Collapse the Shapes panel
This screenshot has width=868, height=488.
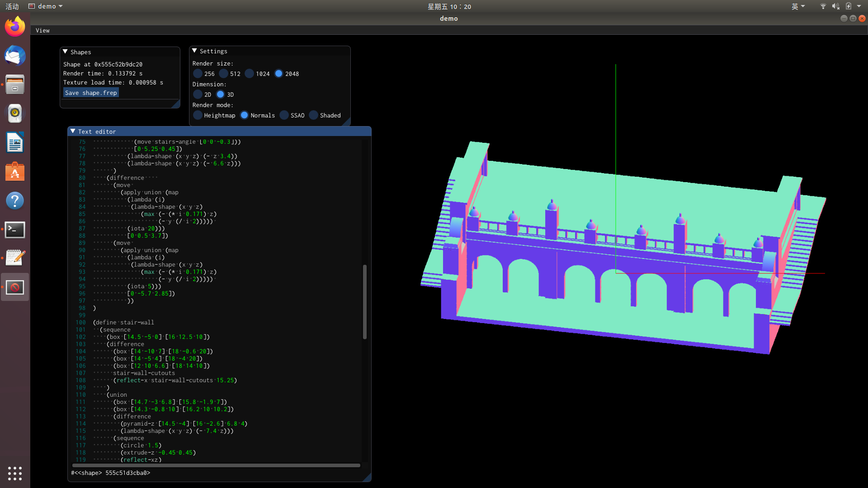66,52
